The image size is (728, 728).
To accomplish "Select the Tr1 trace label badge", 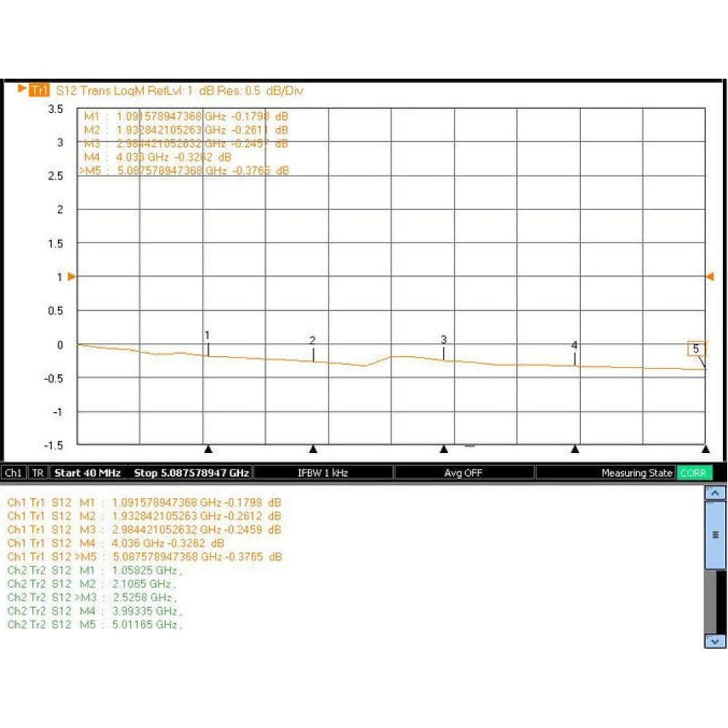I will tap(39, 90).
